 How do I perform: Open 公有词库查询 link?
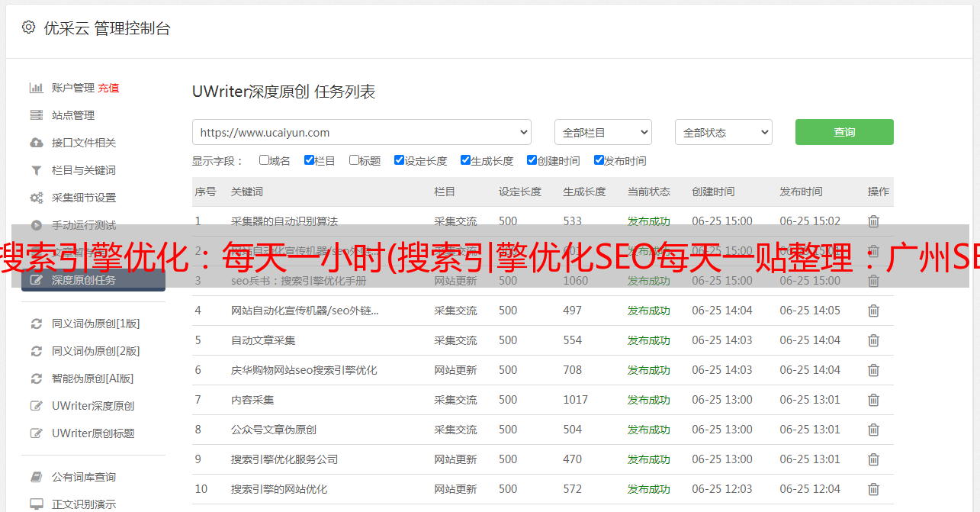click(x=84, y=477)
